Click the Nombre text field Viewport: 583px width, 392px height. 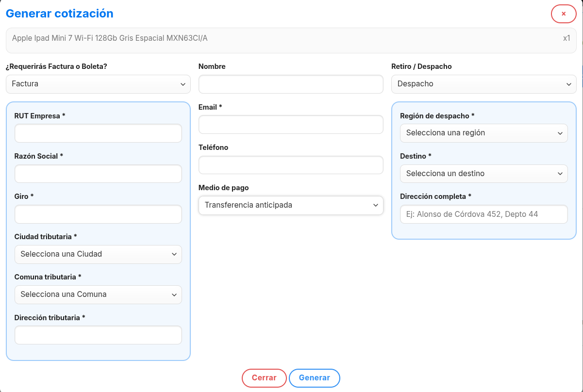click(291, 84)
